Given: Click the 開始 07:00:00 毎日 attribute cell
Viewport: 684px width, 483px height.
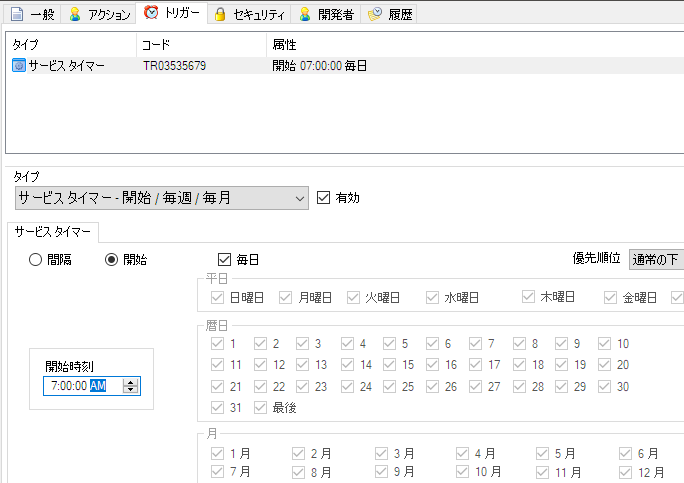Looking at the screenshot, I should point(319,65).
